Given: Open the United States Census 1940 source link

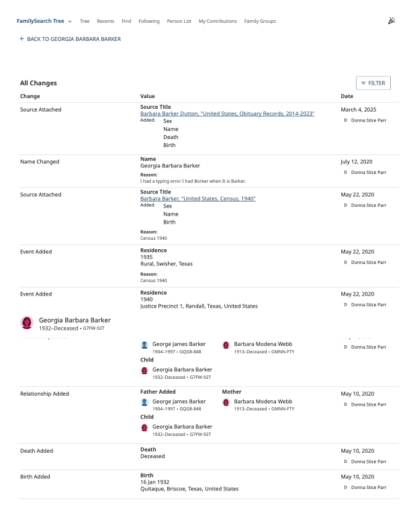Looking at the screenshot, I should (197, 198).
